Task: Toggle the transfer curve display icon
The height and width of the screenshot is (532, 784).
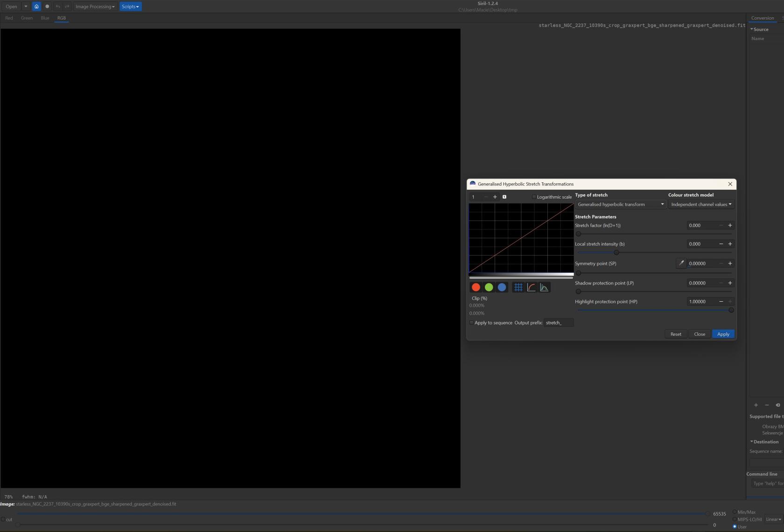Action: click(x=531, y=287)
